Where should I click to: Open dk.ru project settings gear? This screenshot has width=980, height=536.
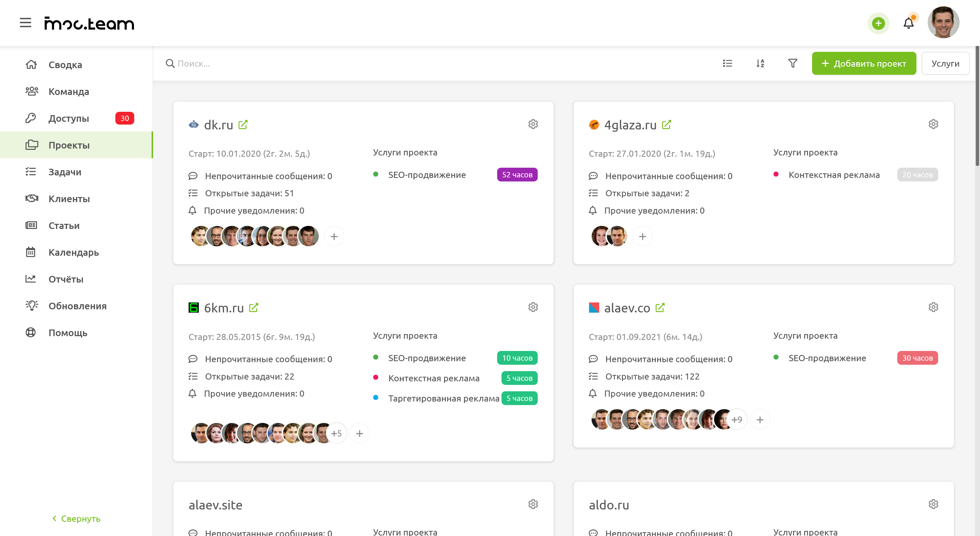pyautogui.click(x=533, y=124)
